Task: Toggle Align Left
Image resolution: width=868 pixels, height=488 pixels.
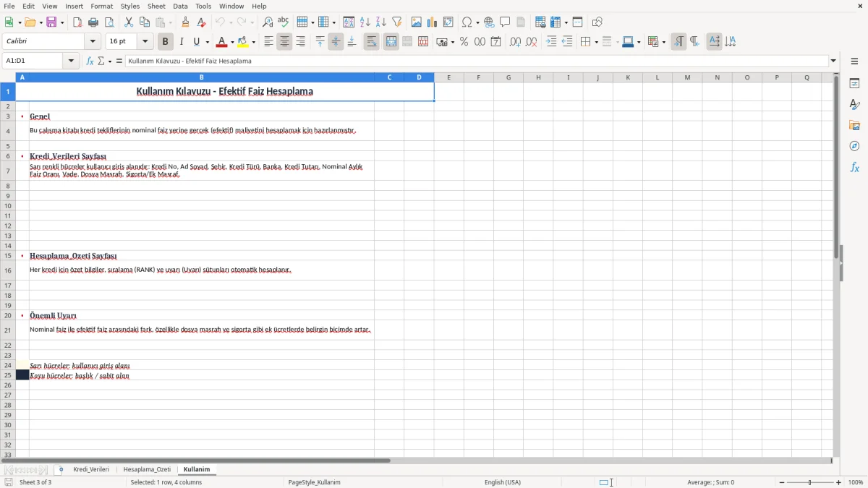Action: point(268,42)
